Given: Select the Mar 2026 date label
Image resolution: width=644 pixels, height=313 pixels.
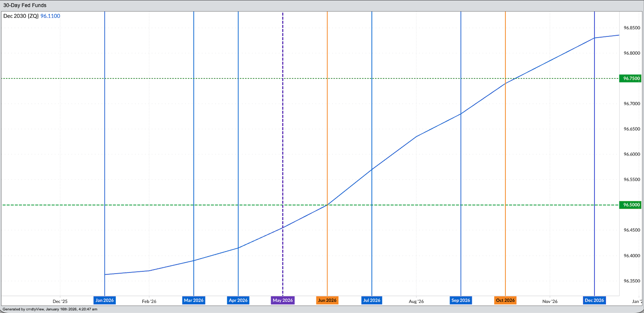Looking at the screenshot, I should click(x=193, y=300).
